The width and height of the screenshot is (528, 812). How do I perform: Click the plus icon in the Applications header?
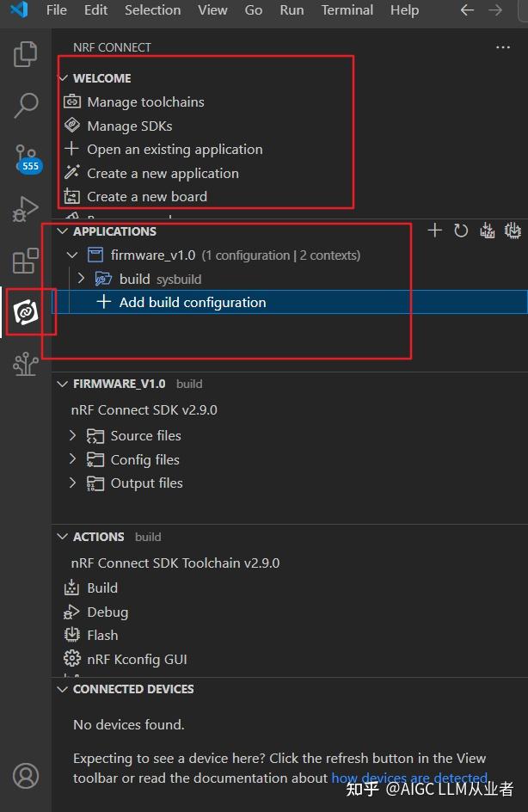(x=435, y=231)
